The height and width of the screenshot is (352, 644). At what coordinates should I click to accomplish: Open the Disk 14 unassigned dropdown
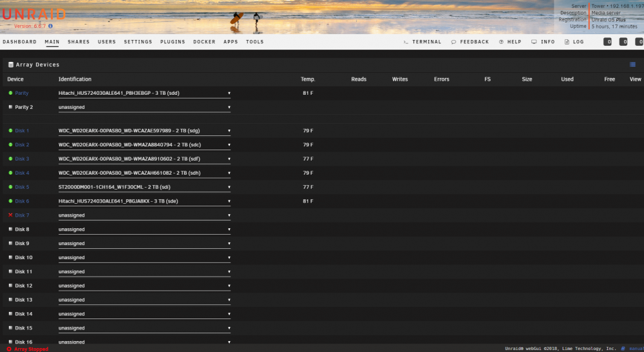pyautogui.click(x=144, y=314)
